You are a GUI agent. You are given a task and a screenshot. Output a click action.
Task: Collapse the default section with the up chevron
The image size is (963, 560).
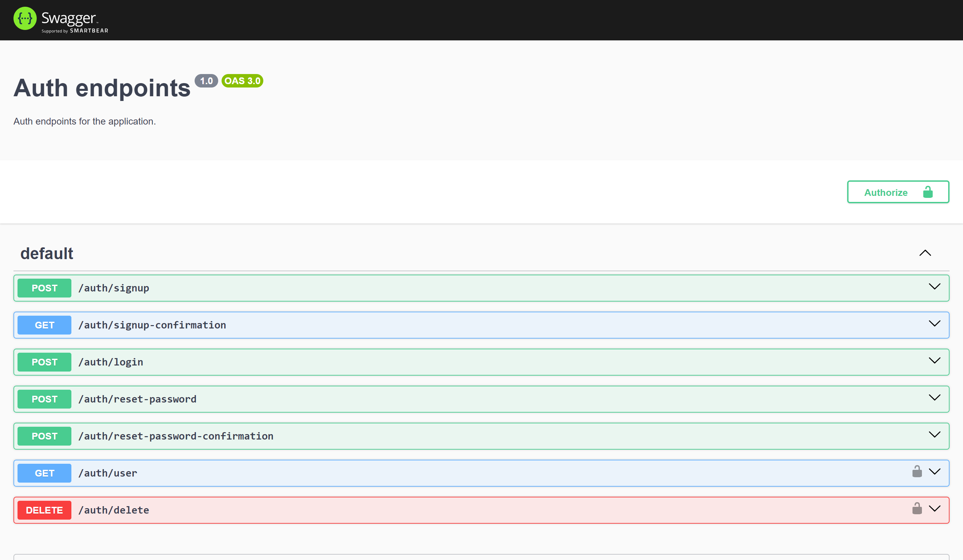click(x=925, y=253)
